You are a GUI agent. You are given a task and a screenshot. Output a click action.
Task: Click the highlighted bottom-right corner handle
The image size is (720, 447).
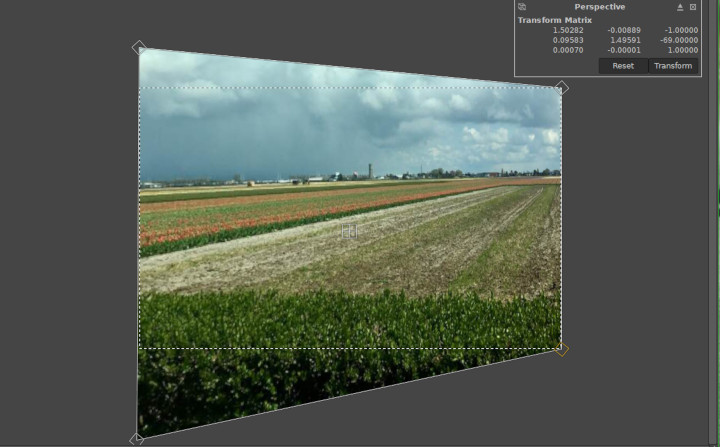click(562, 349)
